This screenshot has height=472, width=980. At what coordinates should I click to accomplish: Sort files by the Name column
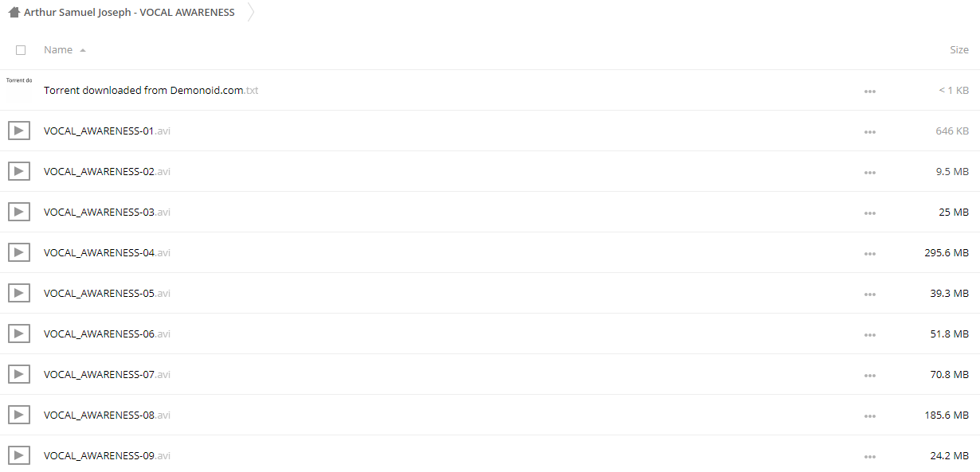pyautogui.click(x=58, y=49)
